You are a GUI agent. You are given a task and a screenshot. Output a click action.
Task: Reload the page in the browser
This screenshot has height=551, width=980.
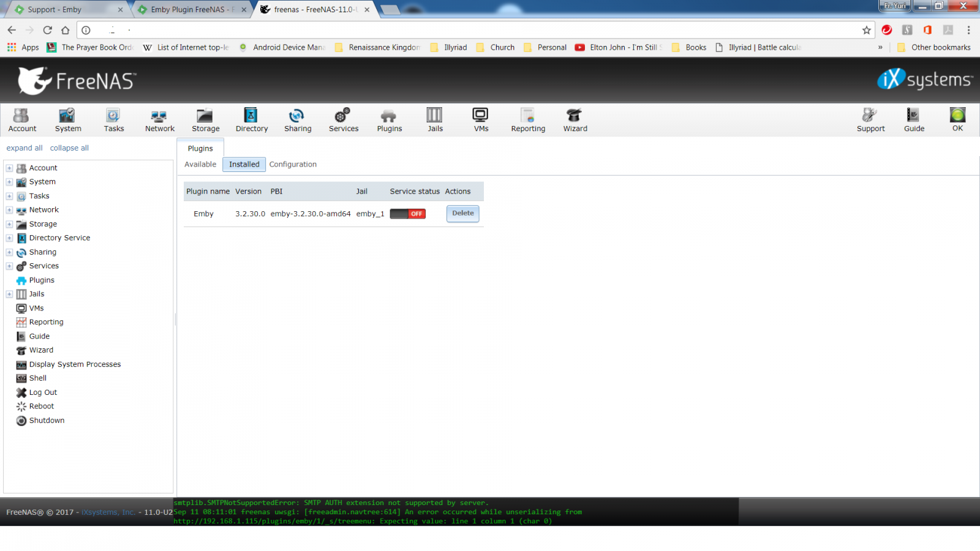tap(47, 30)
